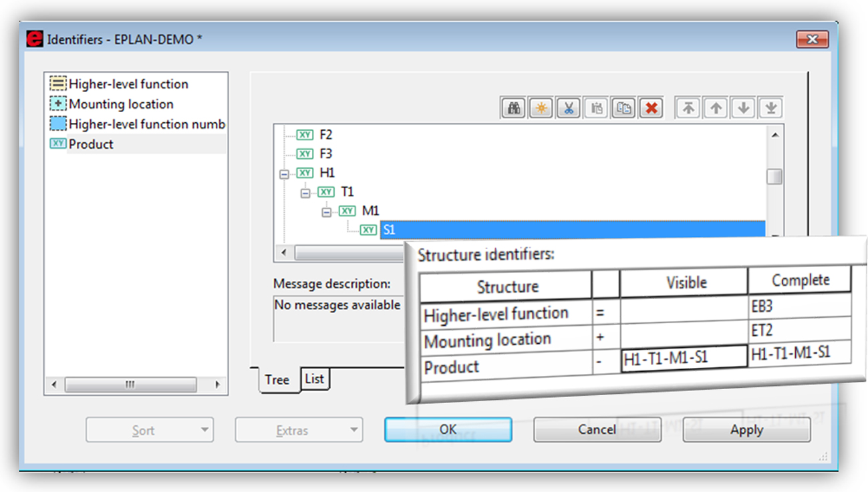This screenshot has width=868, height=492.
Task: Click the binoculars Find icon
Action: [513, 108]
